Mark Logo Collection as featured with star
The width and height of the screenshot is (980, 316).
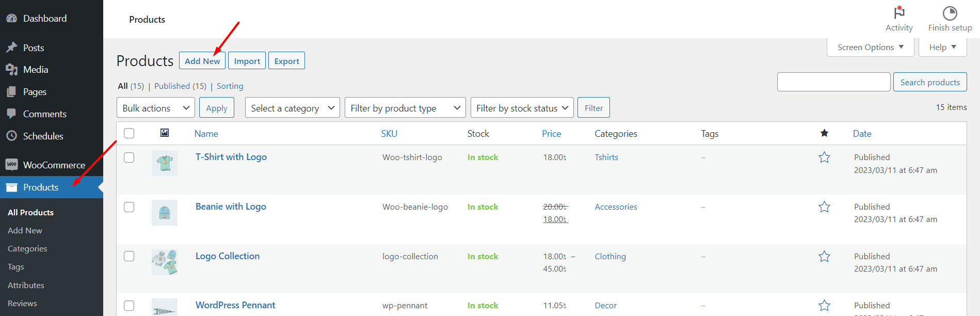[x=824, y=257]
